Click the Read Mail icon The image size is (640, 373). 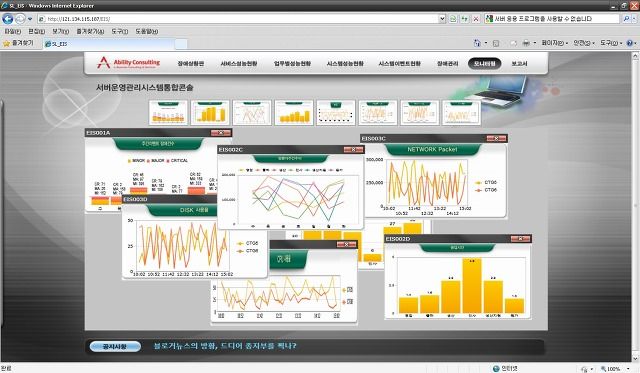[514, 43]
